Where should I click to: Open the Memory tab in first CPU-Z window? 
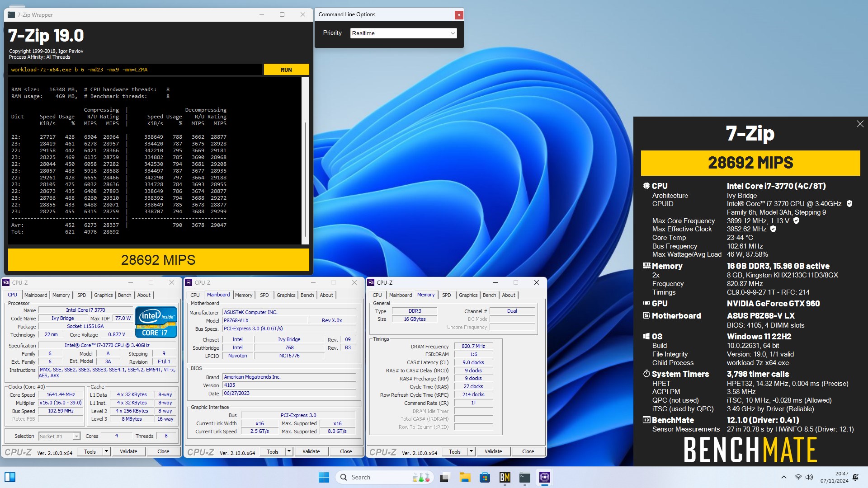point(61,295)
